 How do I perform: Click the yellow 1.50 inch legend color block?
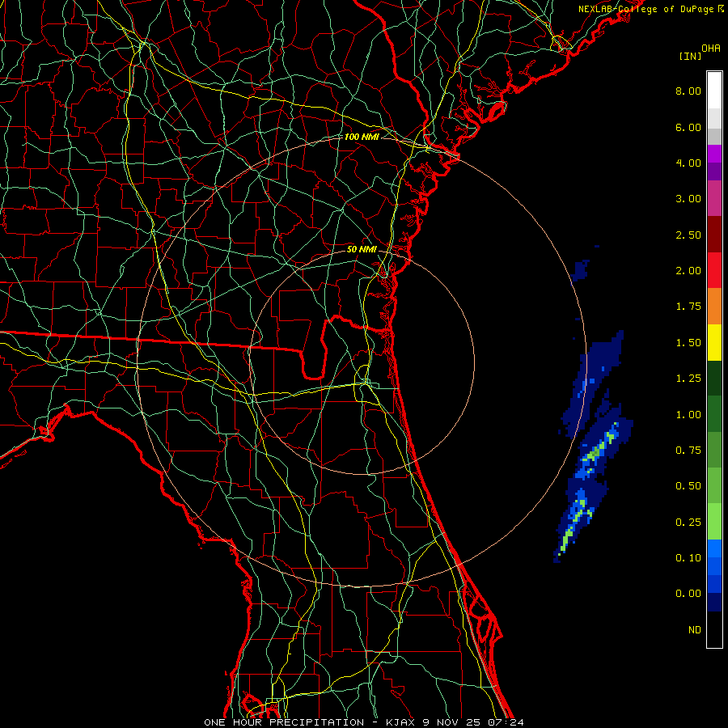[x=714, y=342]
